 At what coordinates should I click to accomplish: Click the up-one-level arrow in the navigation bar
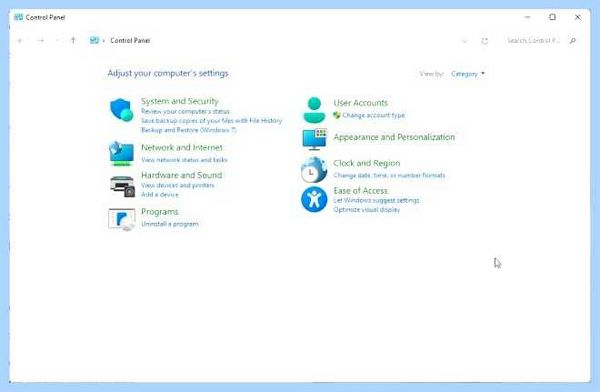(x=73, y=40)
